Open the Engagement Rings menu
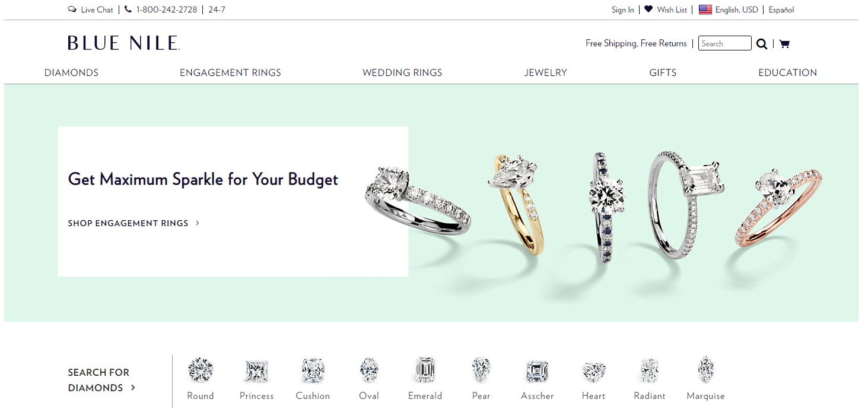 230,72
